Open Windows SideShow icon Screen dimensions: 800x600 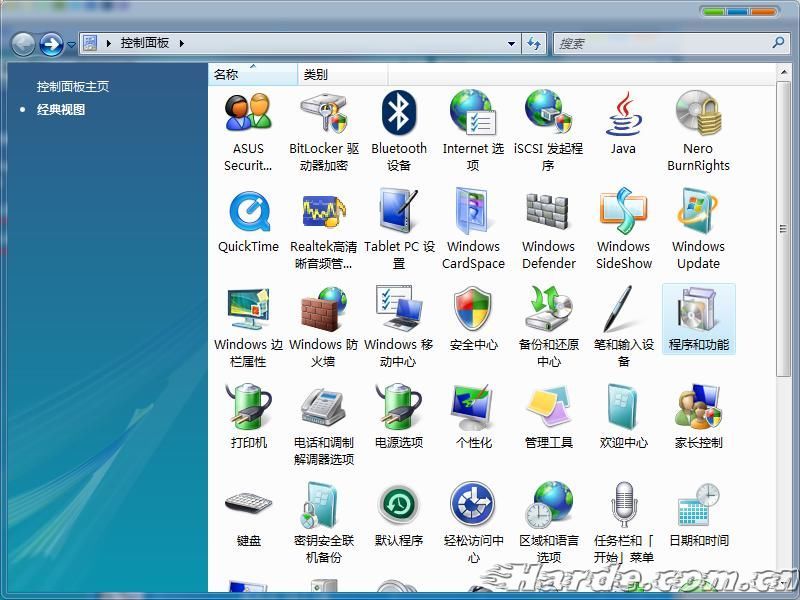tap(623, 230)
